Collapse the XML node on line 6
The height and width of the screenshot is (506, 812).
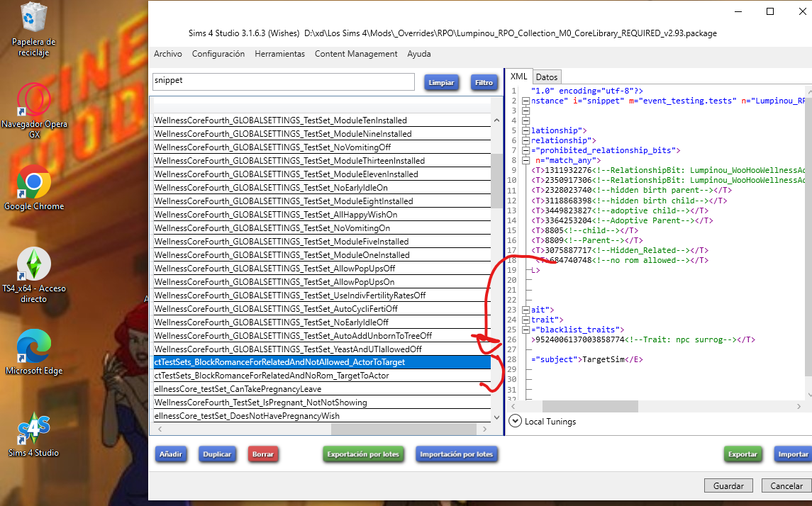(525, 141)
